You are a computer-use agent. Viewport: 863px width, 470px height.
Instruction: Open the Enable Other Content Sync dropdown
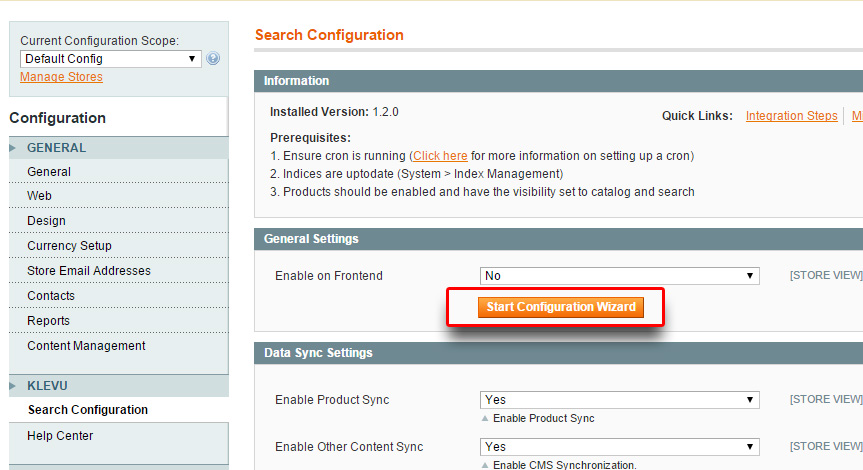coord(619,447)
